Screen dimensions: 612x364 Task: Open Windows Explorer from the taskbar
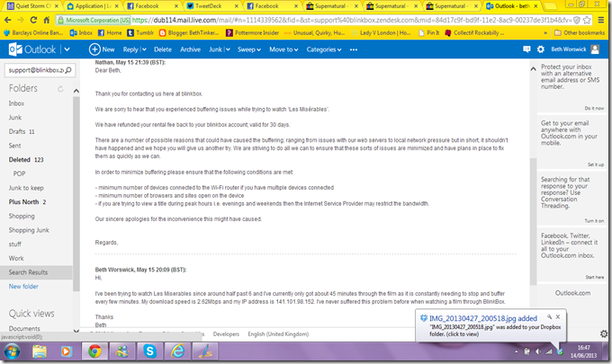coord(40,351)
